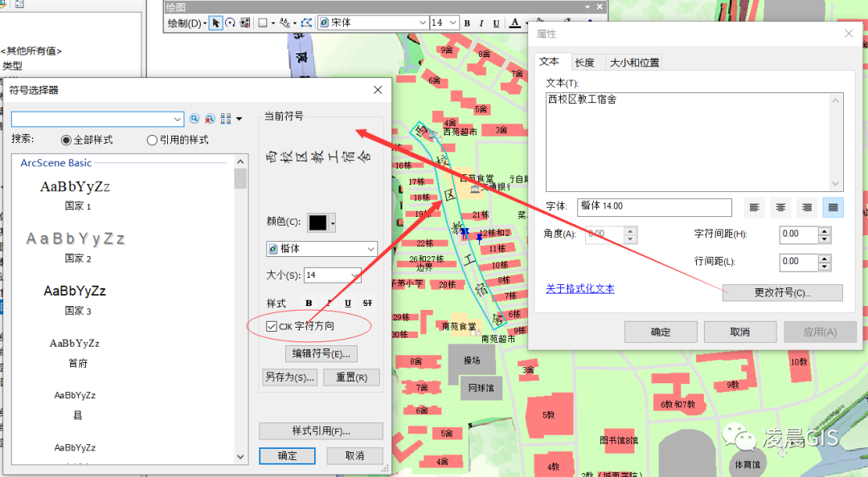Select the arrow Select Elements tool
This screenshot has width=868, height=477.
pyautogui.click(x=216, y=23)
